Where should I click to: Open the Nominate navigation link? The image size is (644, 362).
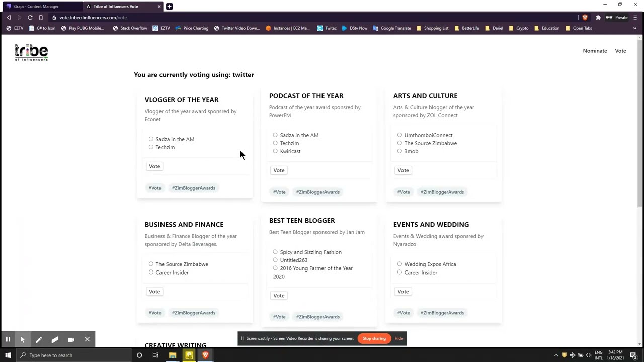point(595,51)
